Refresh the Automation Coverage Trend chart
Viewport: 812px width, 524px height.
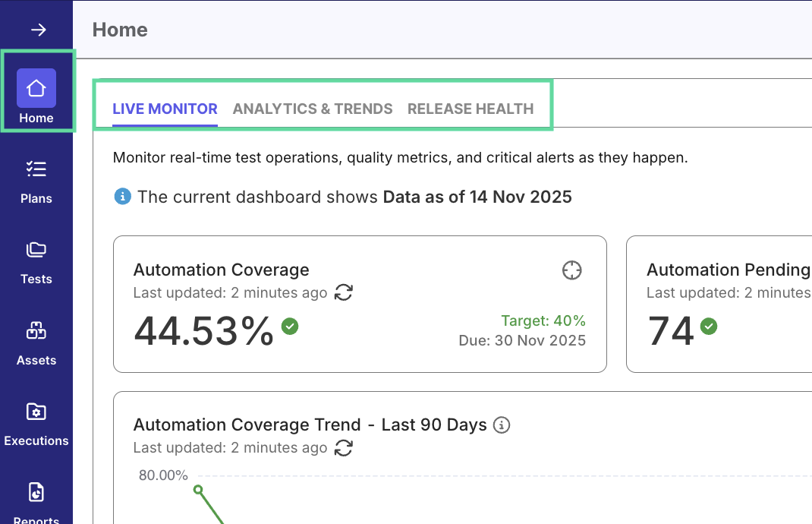point(343,448)
